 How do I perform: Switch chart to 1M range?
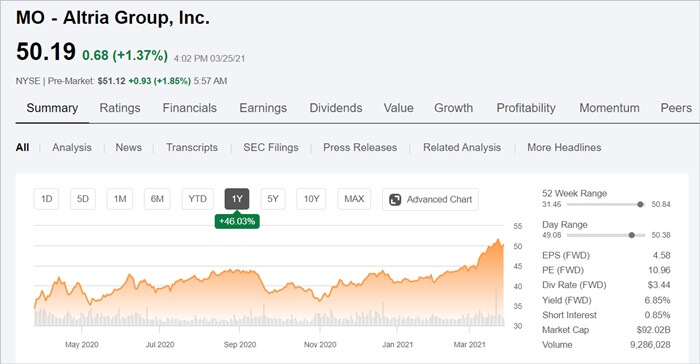120,199
